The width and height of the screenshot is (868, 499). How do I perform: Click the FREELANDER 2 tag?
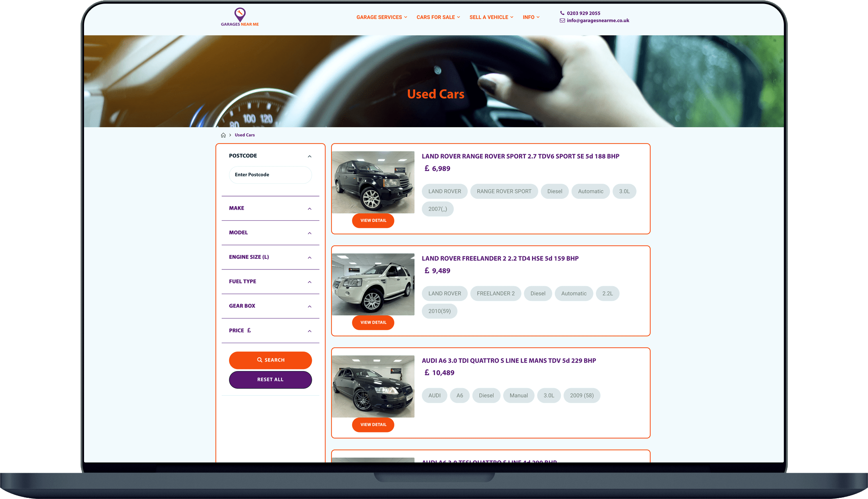pyautogui.click(x=496, y=293)
